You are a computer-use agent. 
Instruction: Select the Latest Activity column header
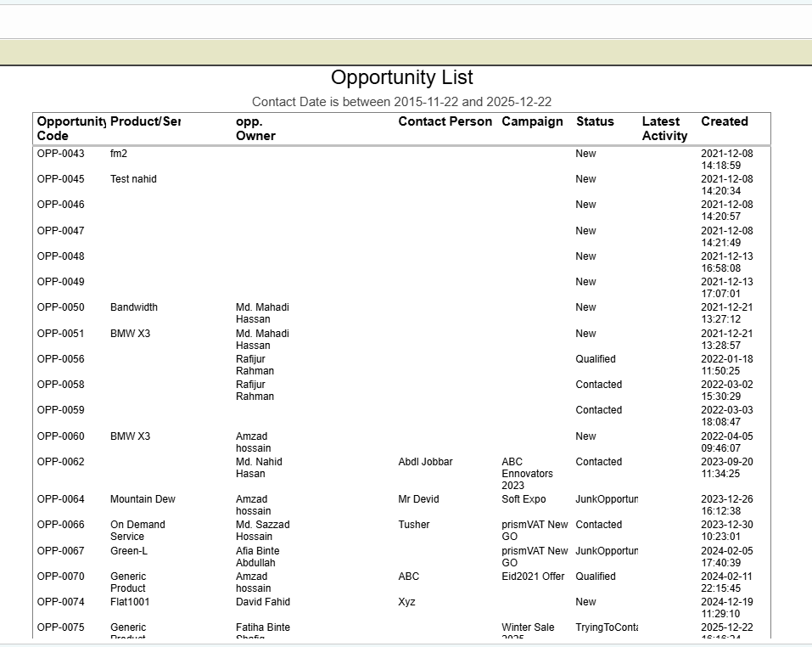tap(664, 128)
